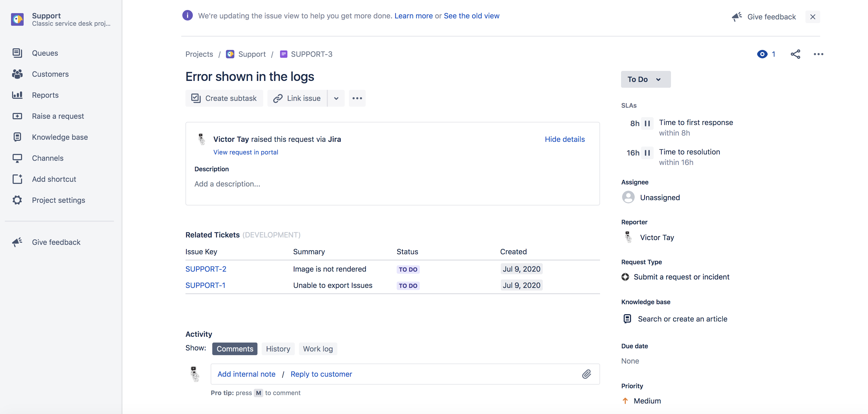Click the Customers people icon
Viewport: 868px width, 414px height.
click(17, 74)
